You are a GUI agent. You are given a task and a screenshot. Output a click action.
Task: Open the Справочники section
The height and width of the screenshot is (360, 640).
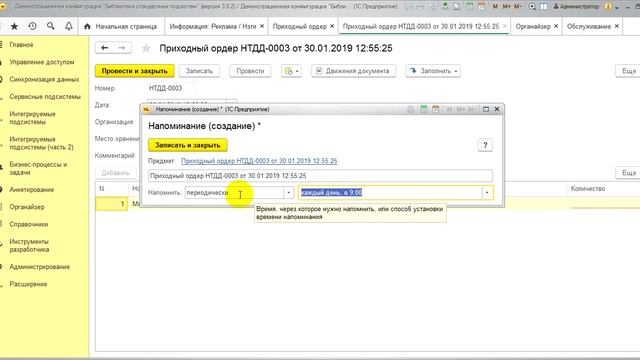point(29,224)
